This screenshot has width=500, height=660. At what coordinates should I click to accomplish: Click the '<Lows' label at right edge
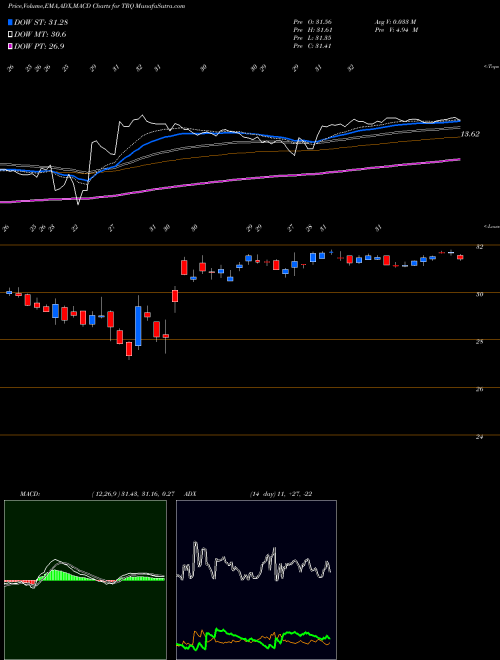pos(491,226)
